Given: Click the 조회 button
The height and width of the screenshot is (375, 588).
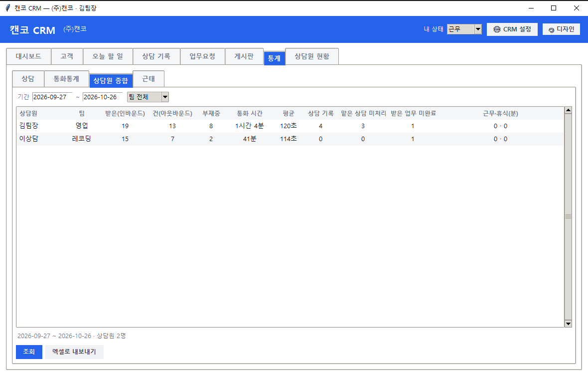Looking at the screenshot, I should (29, 352).
